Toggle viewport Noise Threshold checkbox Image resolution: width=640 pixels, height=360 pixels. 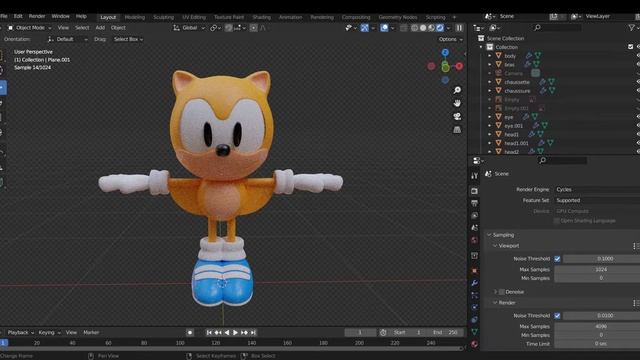(557, 259)
